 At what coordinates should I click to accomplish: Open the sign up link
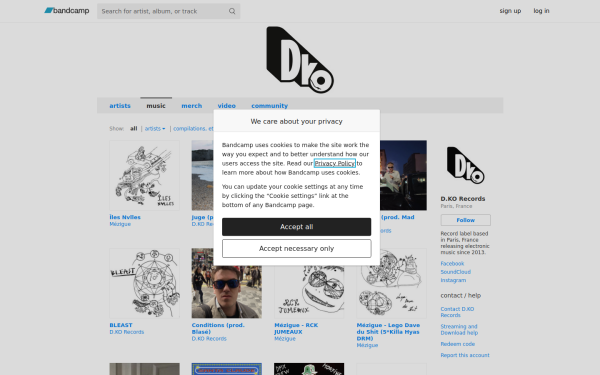click(510, 11)
